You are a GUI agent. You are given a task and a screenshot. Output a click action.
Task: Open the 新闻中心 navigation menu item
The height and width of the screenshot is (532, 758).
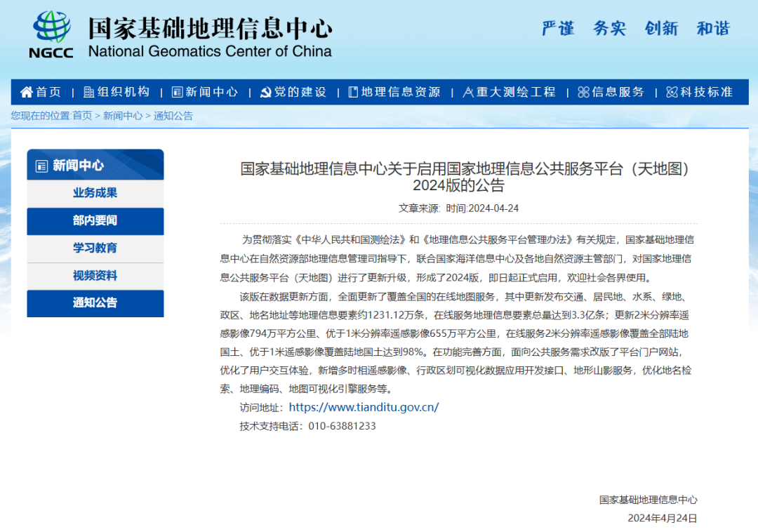tap(212, 92)
